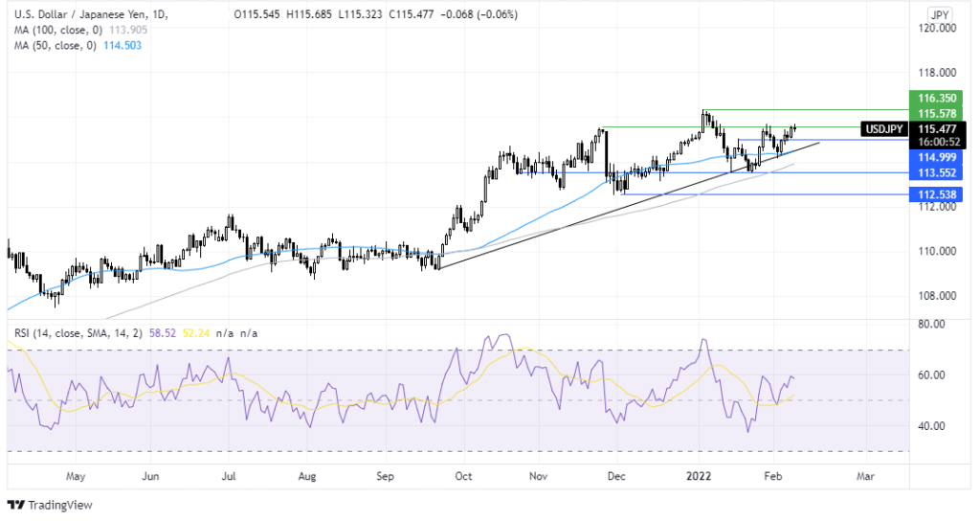Click the 112.538 blue price label
The image size is (980, 521).
pos(937,194)
